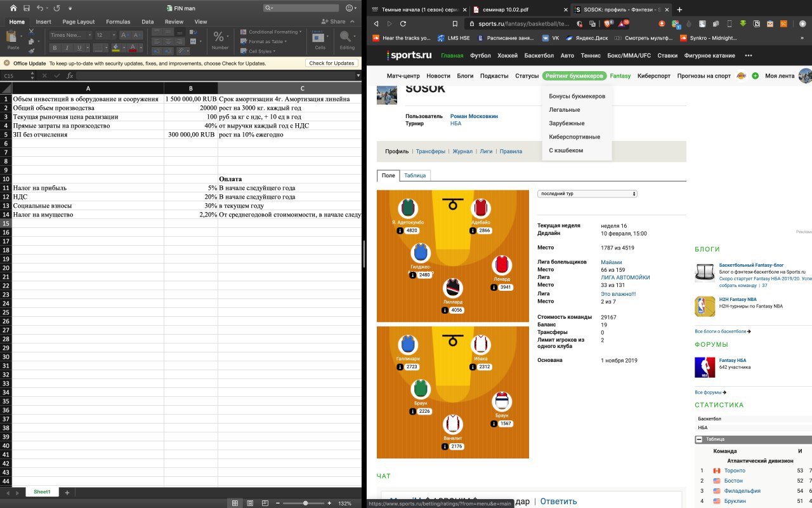The height and width of the screenshot is (508, 812).
Task: Switch to the Review ribbon tab
Action: point(174,22)
